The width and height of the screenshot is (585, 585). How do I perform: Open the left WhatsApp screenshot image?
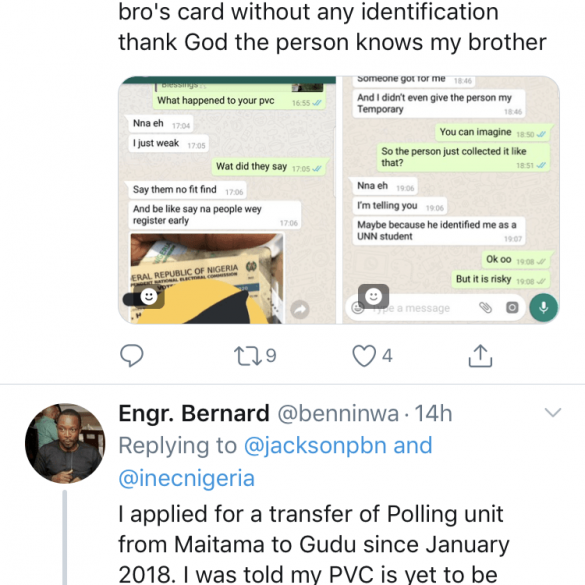(x=227, y=200)
